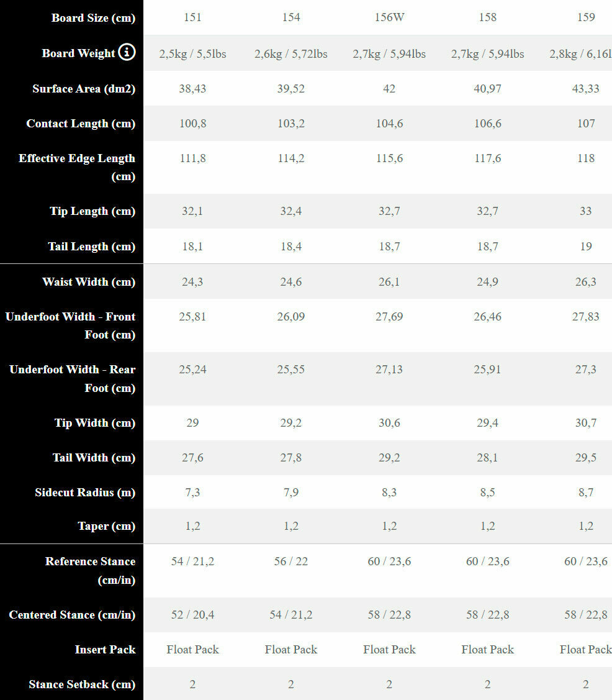Select the Contact Length (cm) row label
This screenshot has height=700, width=612.
(x=81, y=124)
